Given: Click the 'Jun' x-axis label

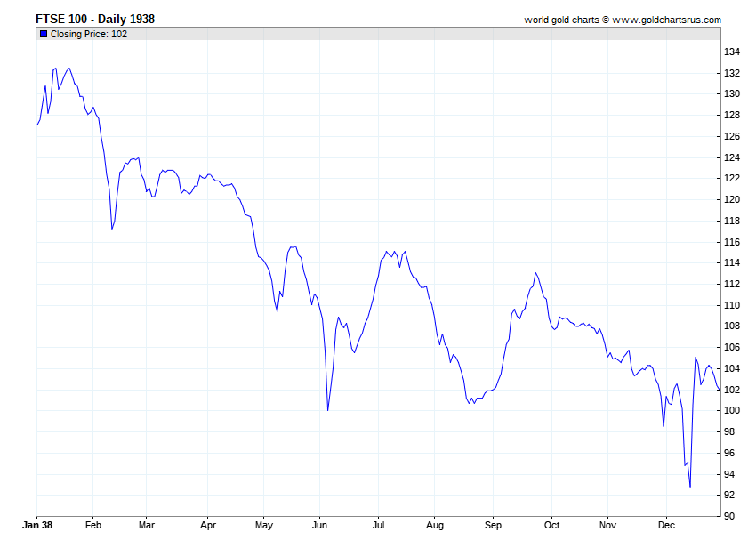Looking at the screenshot, I should (x=319, y=525).
